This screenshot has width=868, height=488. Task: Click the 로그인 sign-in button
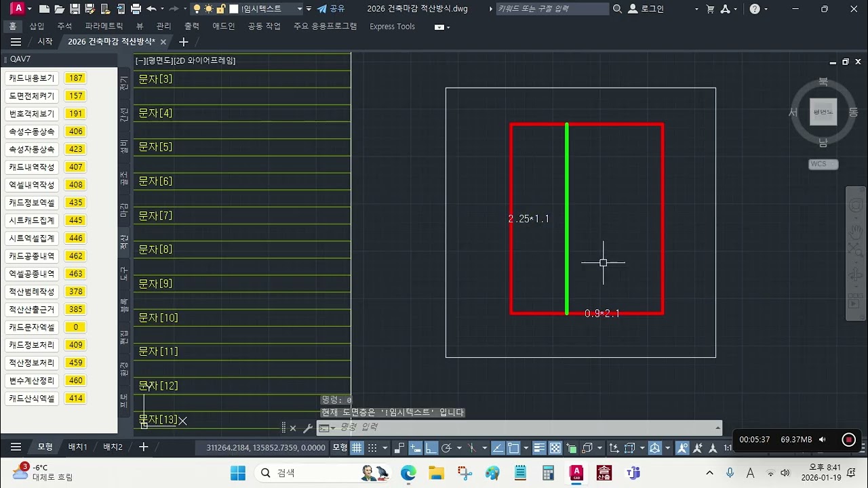tap(646, 9)
